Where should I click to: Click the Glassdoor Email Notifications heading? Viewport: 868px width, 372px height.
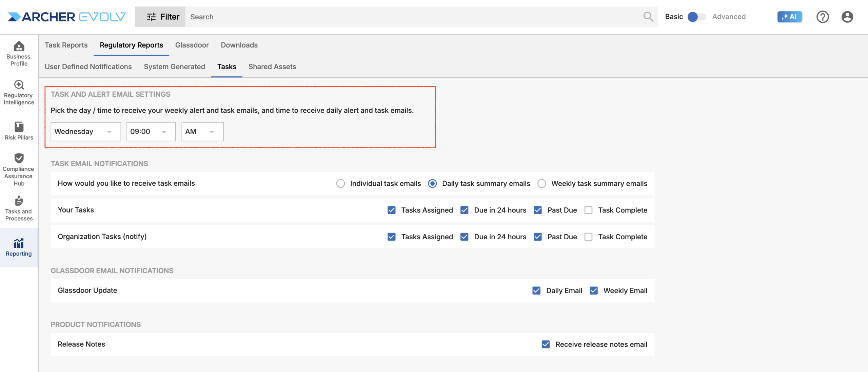pos(112,271)
